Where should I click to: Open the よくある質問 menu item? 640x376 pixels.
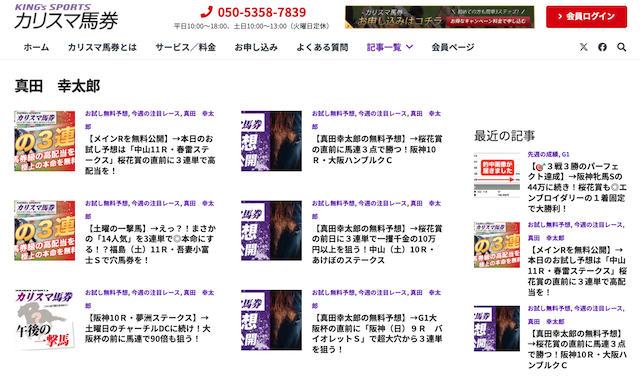(x=322, y=47)
